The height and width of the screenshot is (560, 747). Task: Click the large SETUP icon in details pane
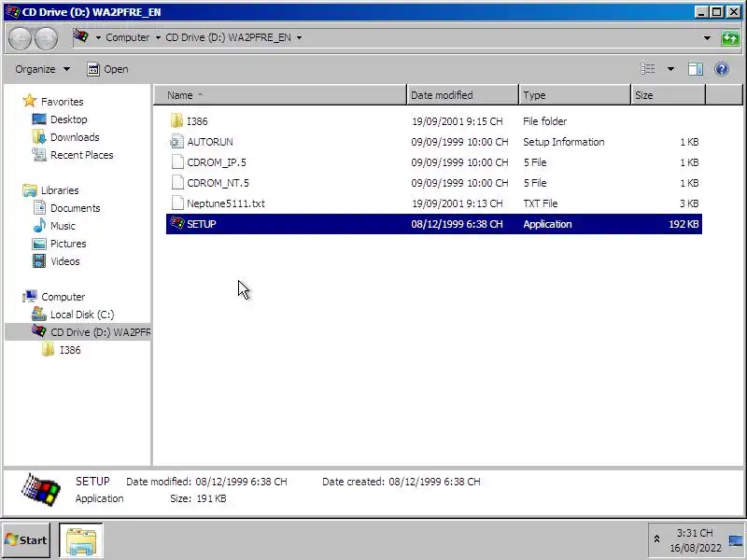[41, 489]
